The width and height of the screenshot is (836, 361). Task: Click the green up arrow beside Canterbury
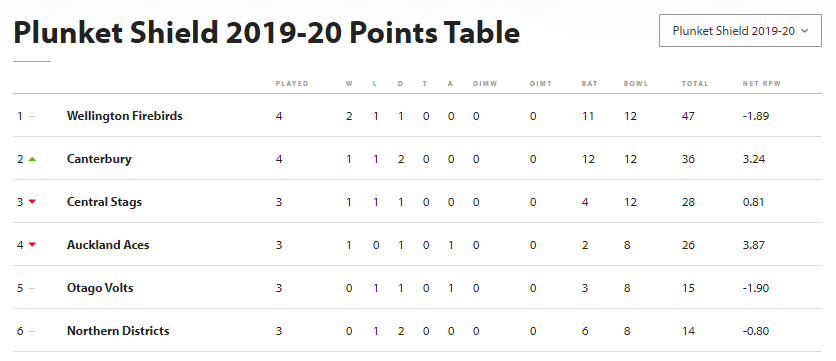tap(32, 159)
